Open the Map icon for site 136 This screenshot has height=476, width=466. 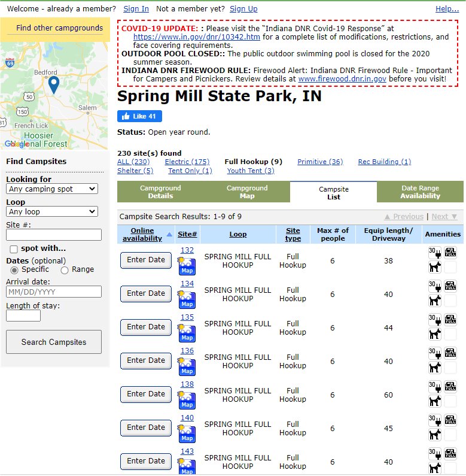tap(187, 366)
